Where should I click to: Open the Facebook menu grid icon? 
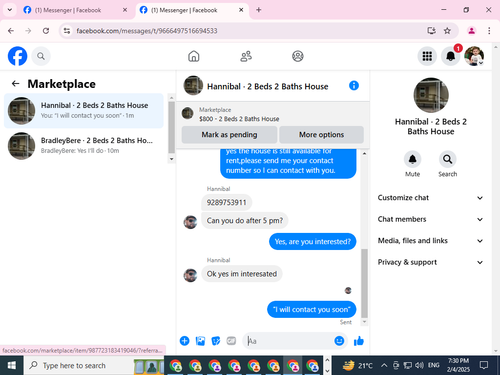(x=427, y=56)
